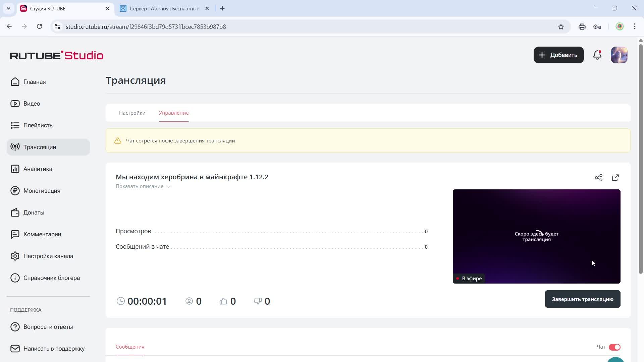The width and height of the screenshot is (644, 362).
Task: Click Завершить трансляцию button
Action: (582, 299)
